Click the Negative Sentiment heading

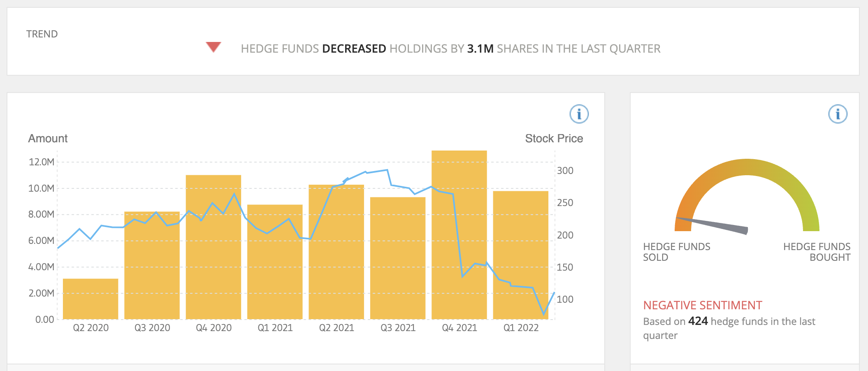[703, 305]
